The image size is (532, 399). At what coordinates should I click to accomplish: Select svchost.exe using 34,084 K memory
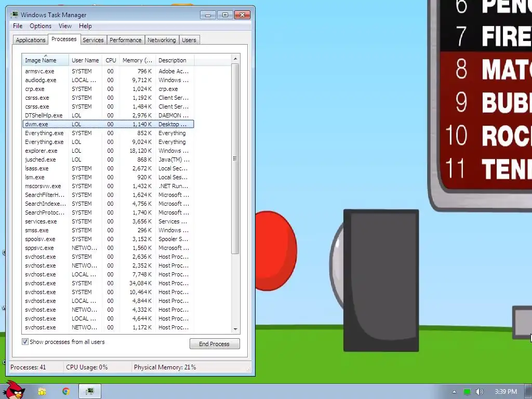coord(108,283)
